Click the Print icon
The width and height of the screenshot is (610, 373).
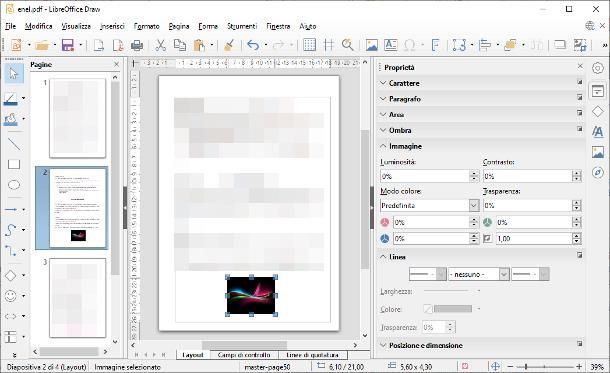click(137, 45)
